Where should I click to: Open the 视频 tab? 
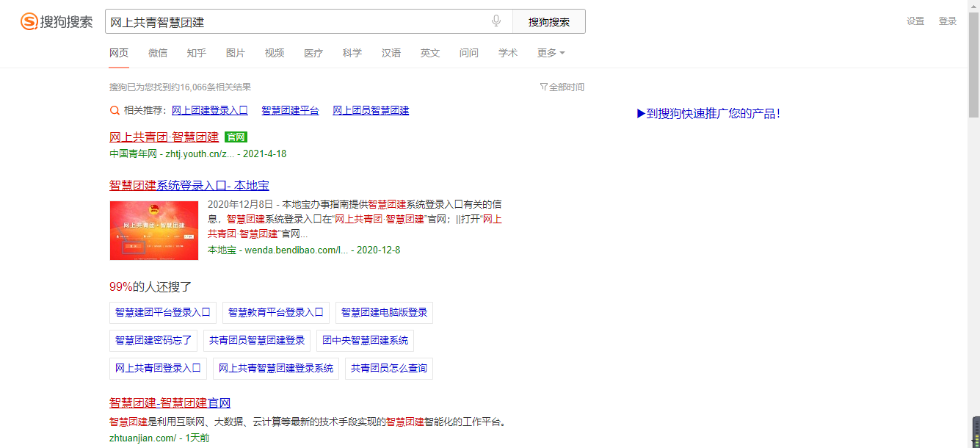click(275, 53)
